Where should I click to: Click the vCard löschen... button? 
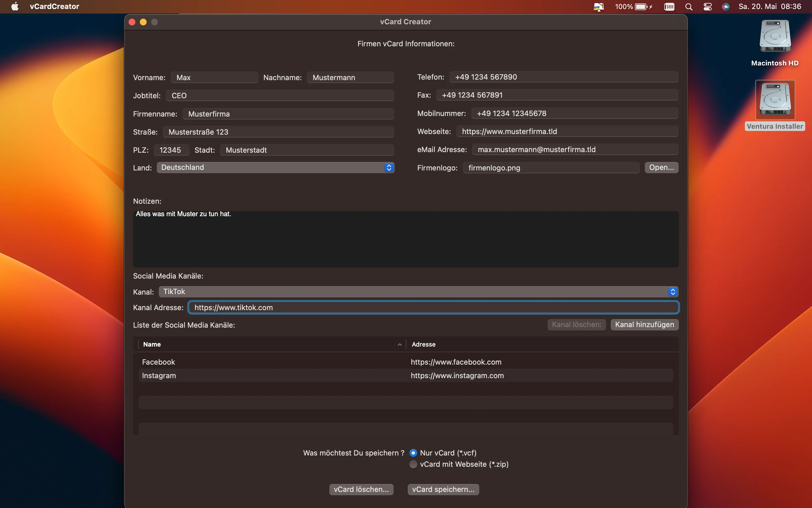tap(361, 489)
